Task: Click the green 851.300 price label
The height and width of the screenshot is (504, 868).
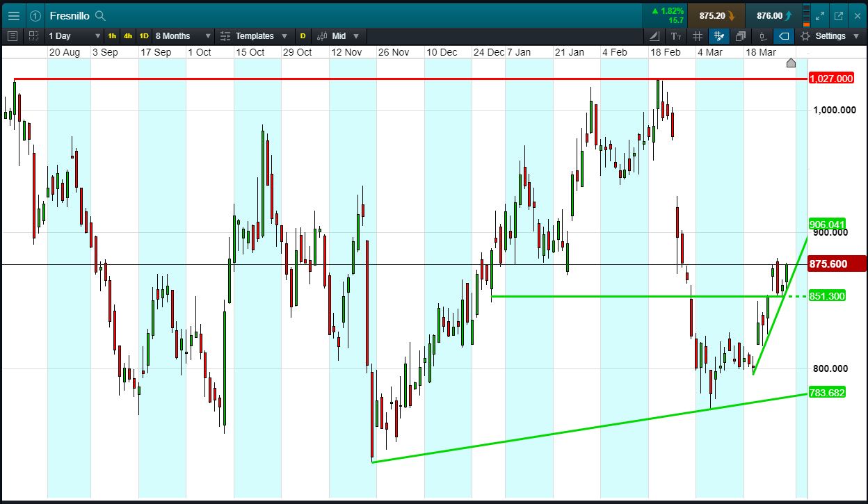Action: (x=827, y=296)
